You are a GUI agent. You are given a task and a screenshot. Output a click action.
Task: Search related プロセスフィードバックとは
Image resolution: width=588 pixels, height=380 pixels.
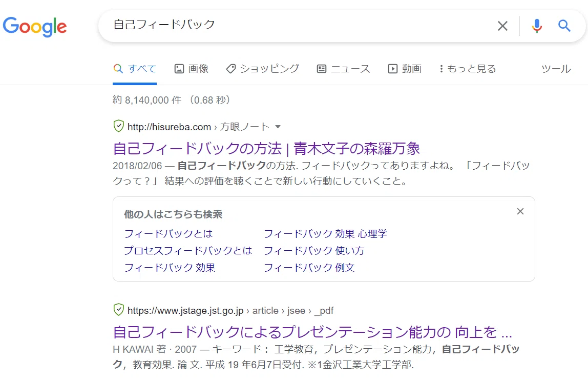(x=188, y=251)
